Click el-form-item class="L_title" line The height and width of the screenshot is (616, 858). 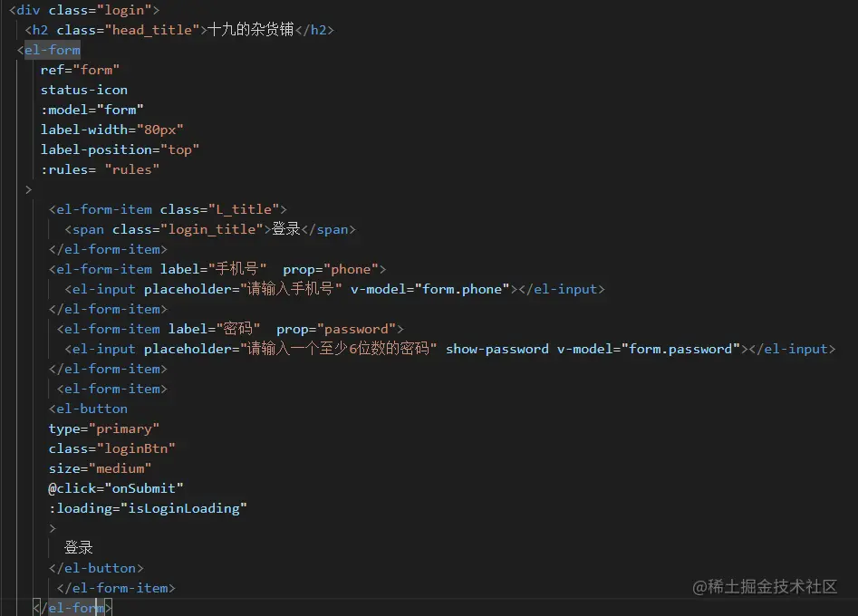168,209
